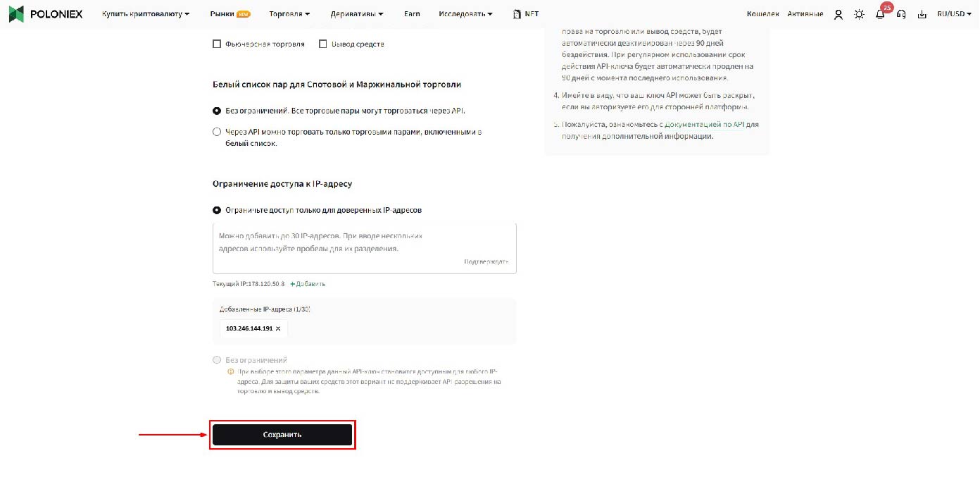Click the Сохранить button

click(x=282, y=435)
